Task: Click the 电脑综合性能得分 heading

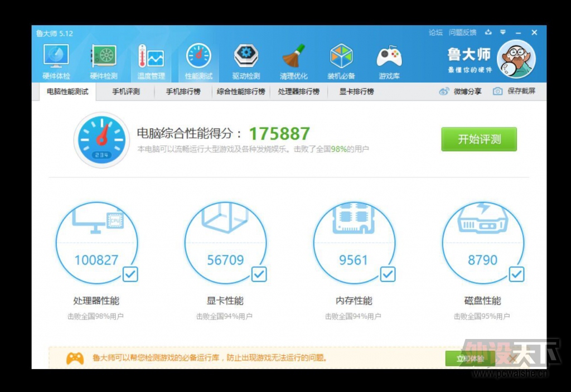Action: pyautogui.click(x=189, y=133)
